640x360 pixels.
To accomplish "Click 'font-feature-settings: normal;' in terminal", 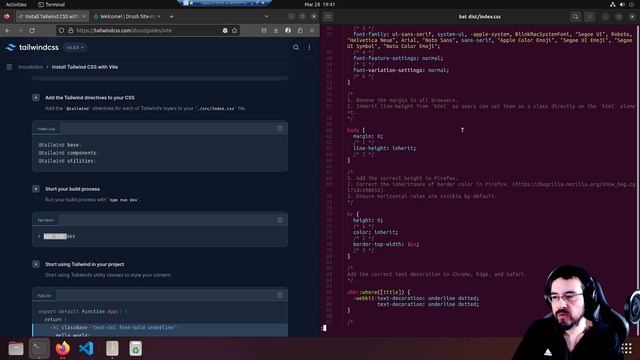I will [x=398, y=58].
